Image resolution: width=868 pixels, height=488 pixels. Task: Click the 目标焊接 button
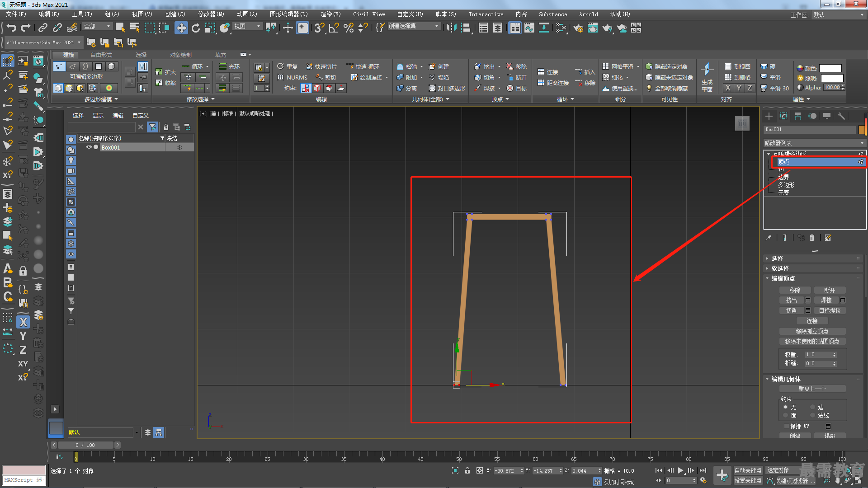(x=830, y=310)
